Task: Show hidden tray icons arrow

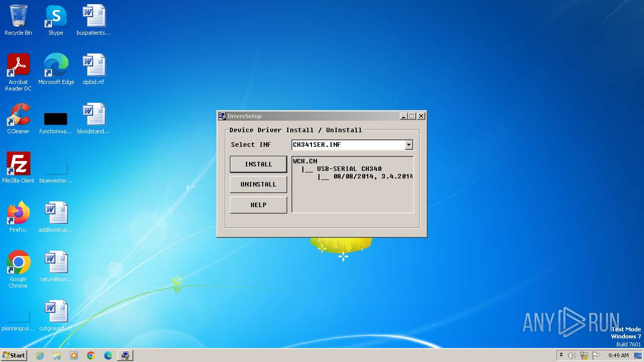Action: (x=561, y=355)
